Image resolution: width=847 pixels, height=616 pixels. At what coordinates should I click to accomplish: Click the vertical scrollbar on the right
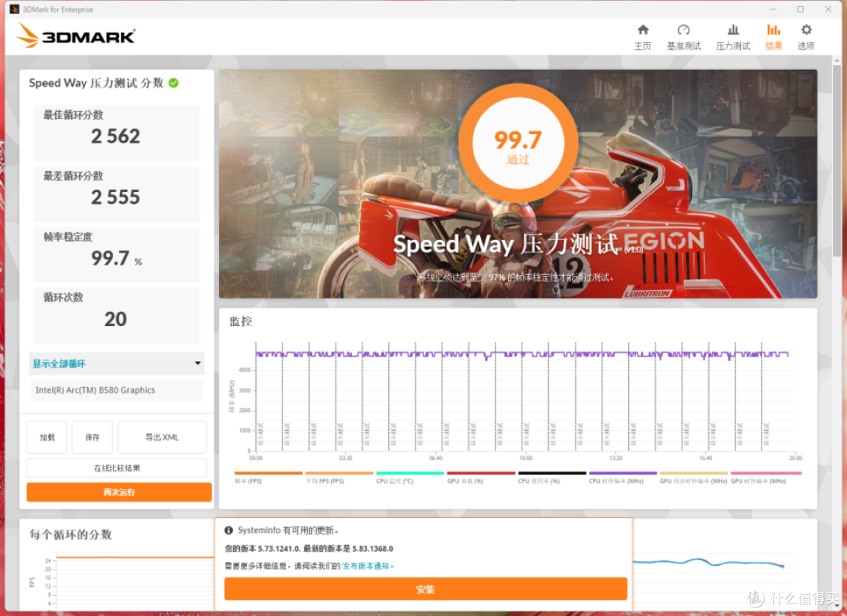pos(838,162)
